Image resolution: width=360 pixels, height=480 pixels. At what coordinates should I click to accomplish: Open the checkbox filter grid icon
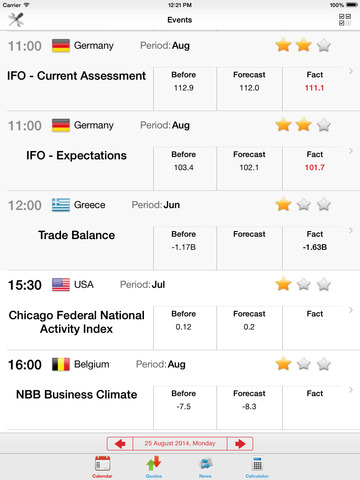(x=345, y=20)
